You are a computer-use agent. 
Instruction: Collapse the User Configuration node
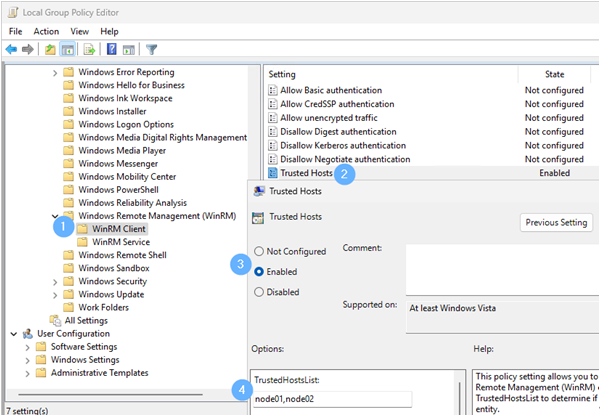14,334
